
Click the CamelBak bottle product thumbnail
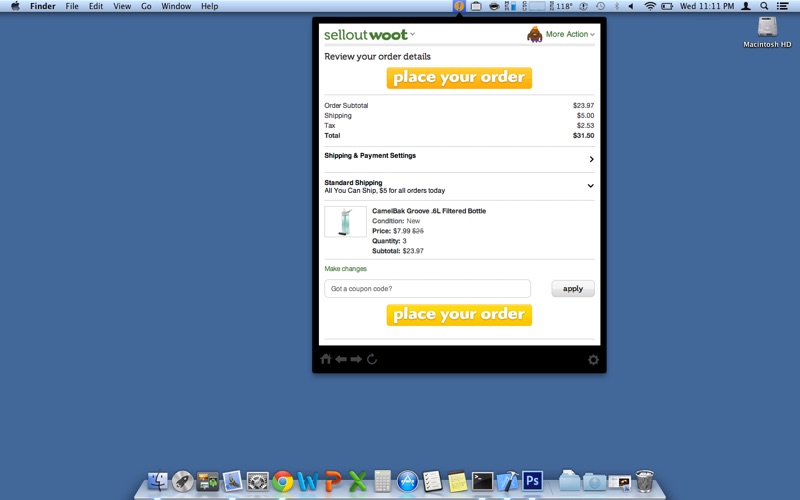[x=345, y=221]
